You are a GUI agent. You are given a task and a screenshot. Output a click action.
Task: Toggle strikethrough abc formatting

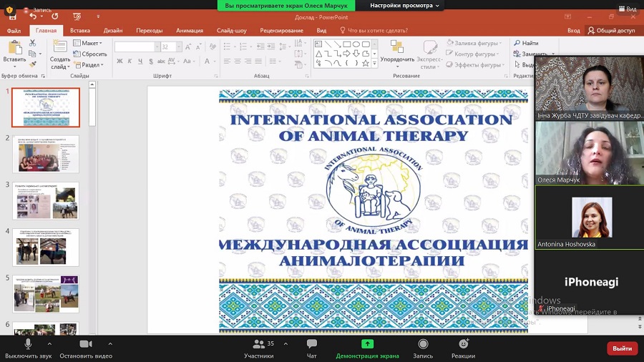[x=161, y=61]
